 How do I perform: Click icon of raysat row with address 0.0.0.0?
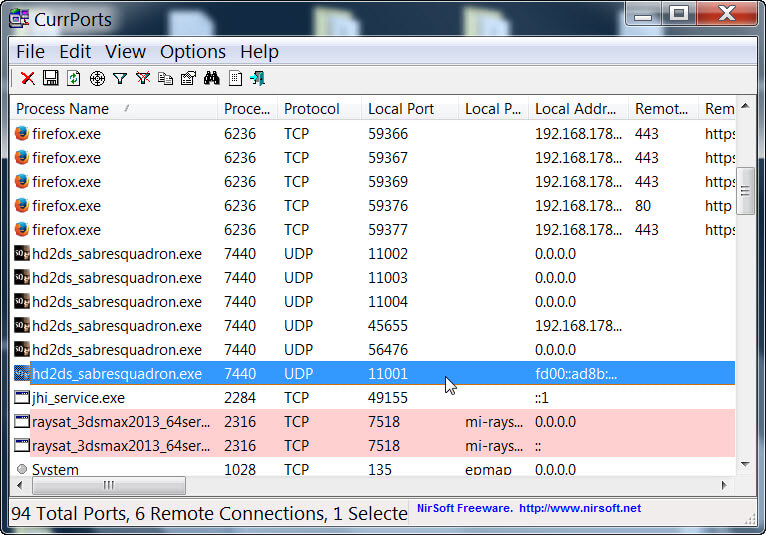(21, 421)
